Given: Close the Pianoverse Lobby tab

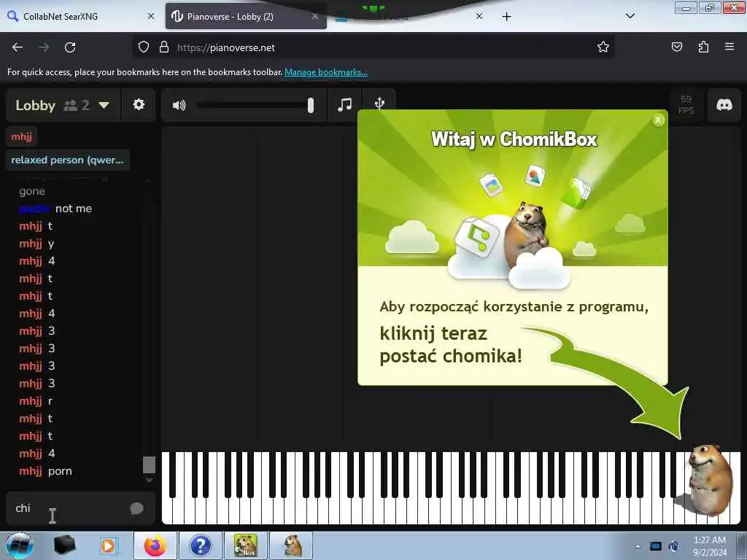Looking at the screenshot, I should tap(315, 16).
